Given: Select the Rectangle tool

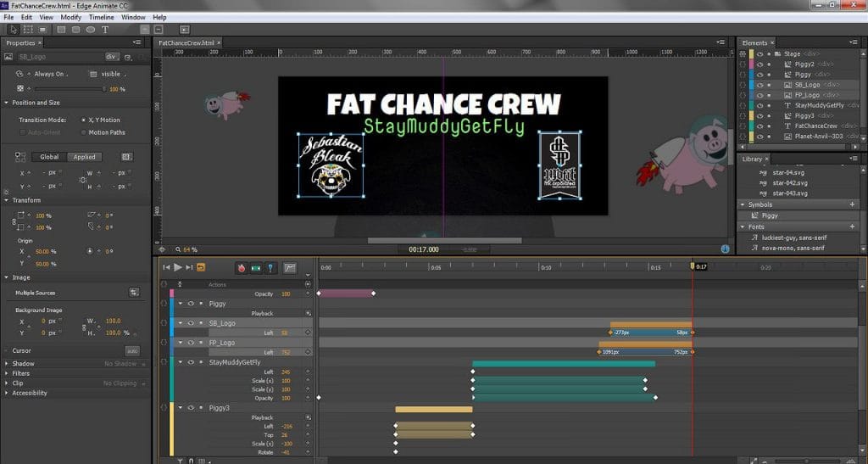Looking at the screenshot, I should coord(61,30).
